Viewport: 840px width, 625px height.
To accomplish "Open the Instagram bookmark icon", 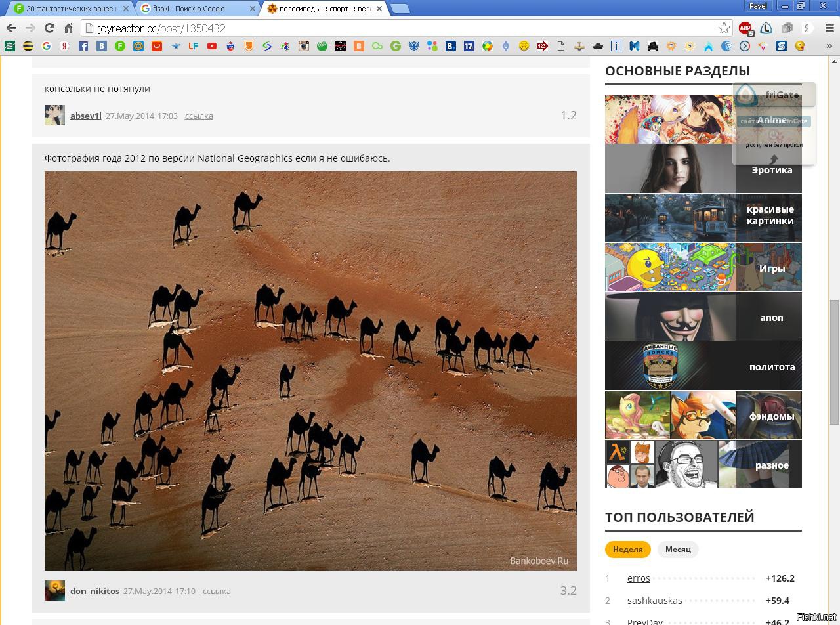I will pos(304,46).
